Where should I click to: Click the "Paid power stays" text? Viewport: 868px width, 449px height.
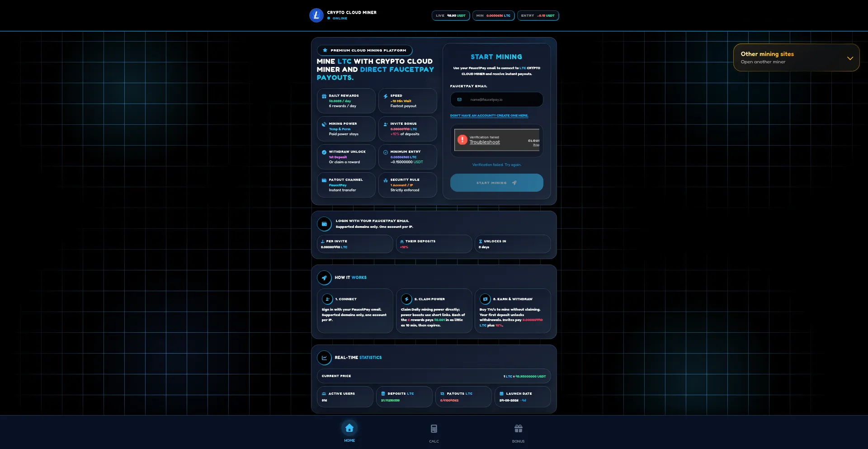[x=344, y=134]
